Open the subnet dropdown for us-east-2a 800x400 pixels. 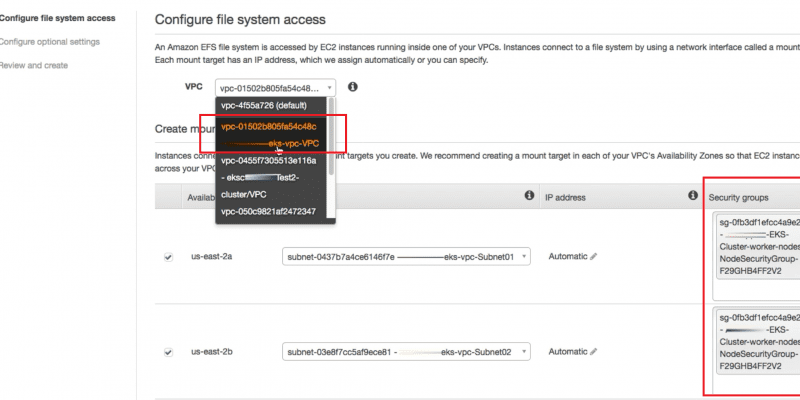coord(406,257)
